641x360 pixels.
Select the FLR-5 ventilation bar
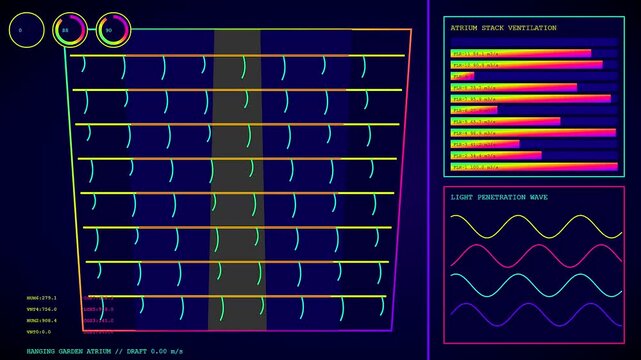505,121
